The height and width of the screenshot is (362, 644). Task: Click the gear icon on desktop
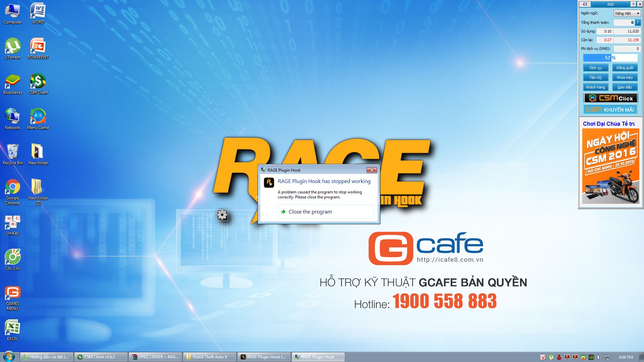tap(222, 215)
